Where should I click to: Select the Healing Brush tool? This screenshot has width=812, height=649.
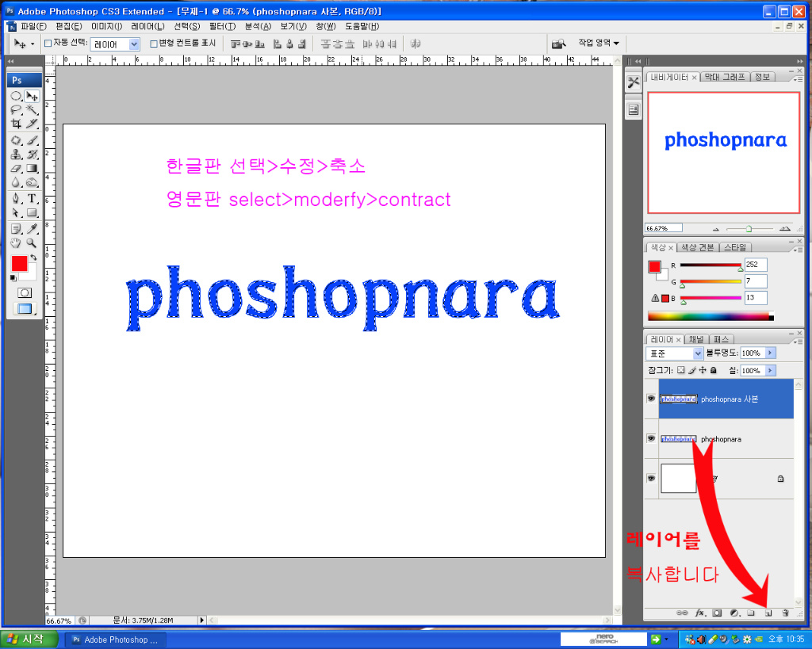(x=16, y=140)
